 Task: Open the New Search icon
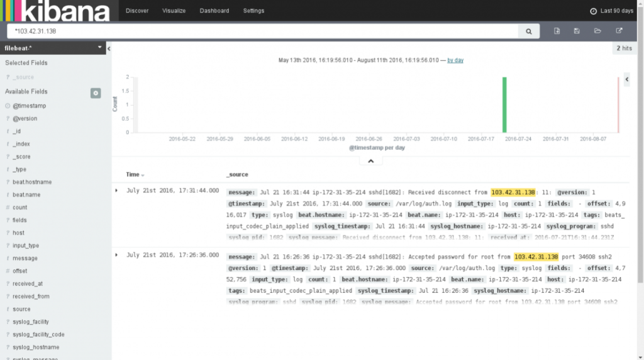click(x=557, y=31)
